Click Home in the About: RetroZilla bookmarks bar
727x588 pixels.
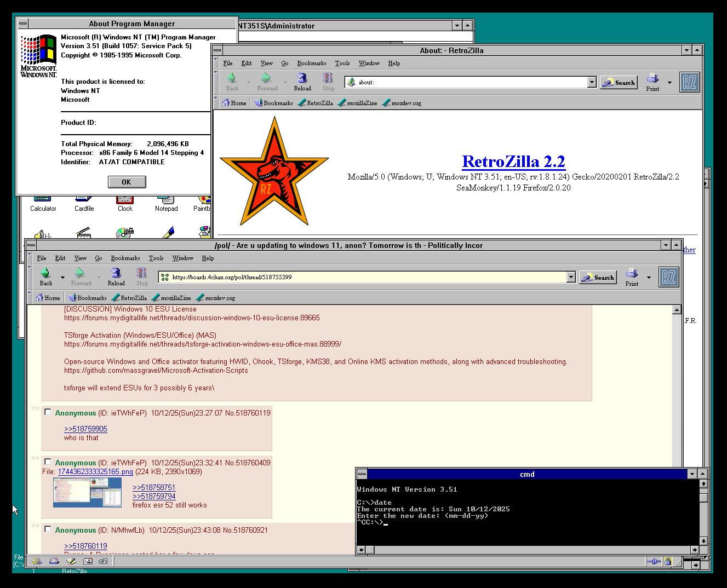pos(234,103)
